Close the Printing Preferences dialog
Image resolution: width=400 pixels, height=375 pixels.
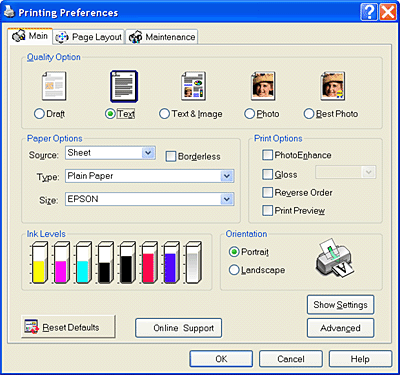coord(388,13)
